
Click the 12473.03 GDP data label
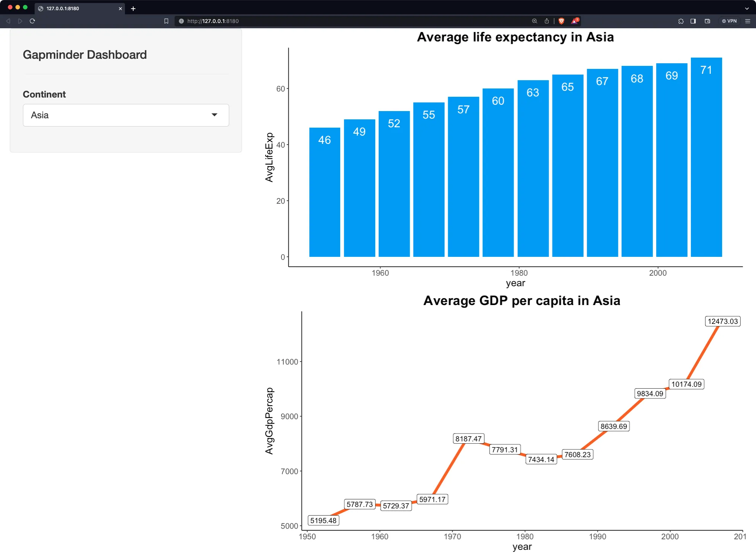pyautogui.click(x=723, y=321)
